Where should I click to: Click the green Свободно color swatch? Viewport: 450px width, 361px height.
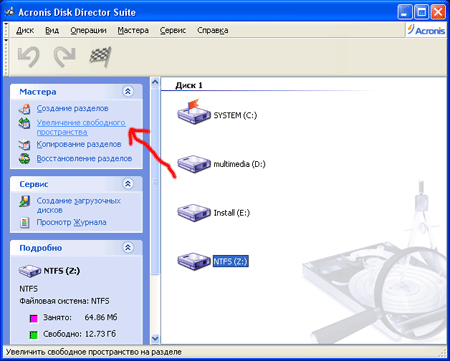click(x=33, y=335)
